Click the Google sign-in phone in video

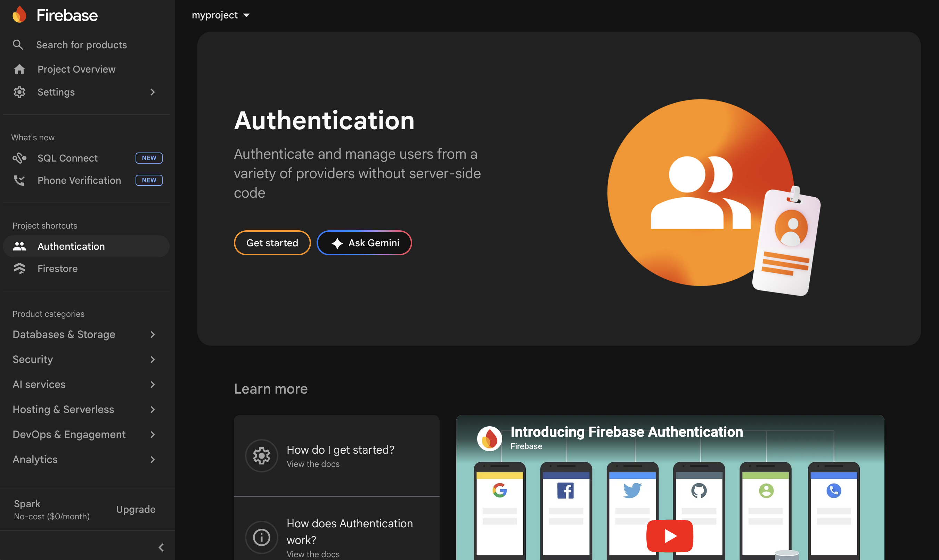tap(500, 510)
